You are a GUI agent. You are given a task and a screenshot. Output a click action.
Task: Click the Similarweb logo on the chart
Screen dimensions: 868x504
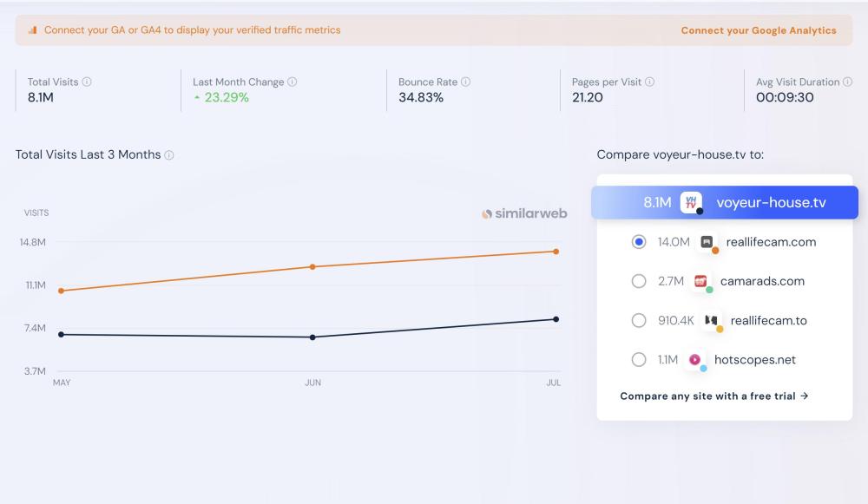pyautogui.click(x=524, y=213)
